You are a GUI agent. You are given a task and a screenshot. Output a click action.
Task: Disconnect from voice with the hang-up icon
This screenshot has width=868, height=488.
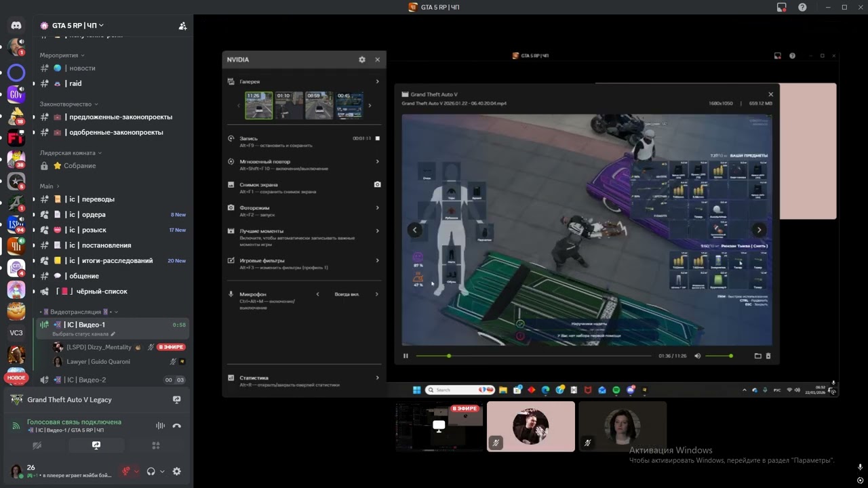coord(177,426)
